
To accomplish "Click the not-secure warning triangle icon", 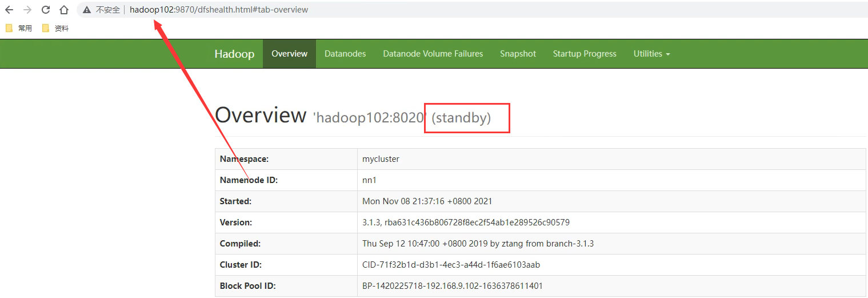I will pos(87,10).
